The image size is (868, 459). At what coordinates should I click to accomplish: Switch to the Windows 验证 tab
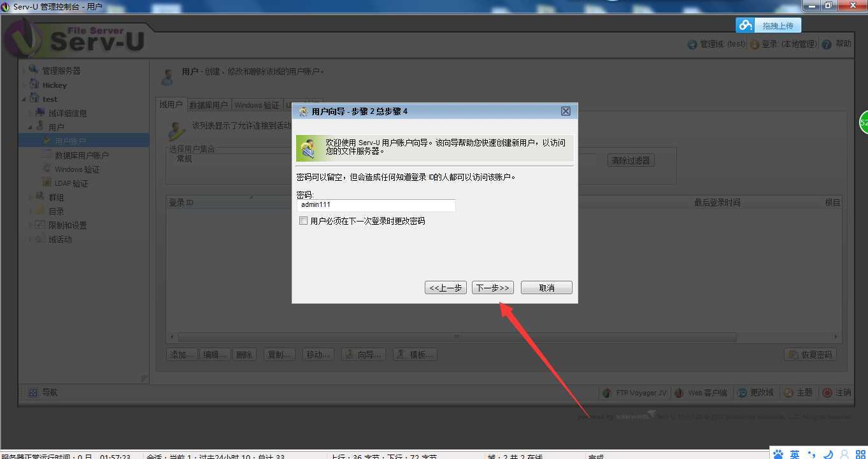click(x=257, y=105)
